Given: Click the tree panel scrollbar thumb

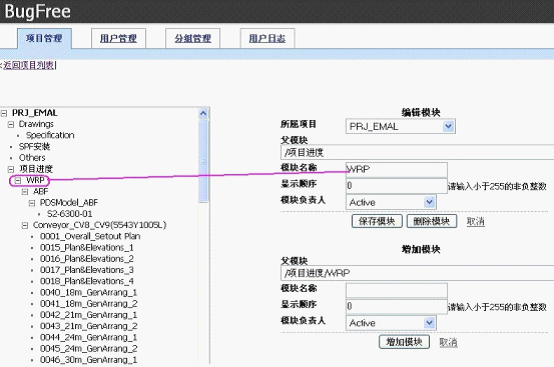Looking at the screenshot, I should 203,161.
